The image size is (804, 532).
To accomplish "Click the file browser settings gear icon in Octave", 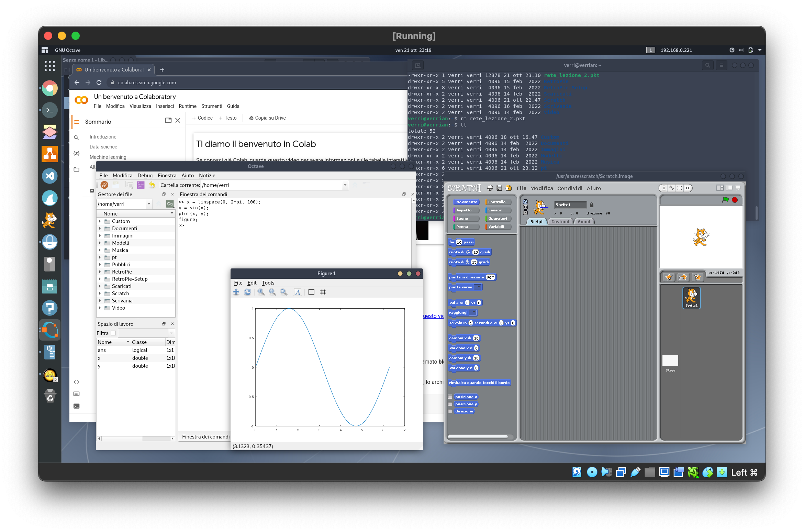I will tap(170, 204).
